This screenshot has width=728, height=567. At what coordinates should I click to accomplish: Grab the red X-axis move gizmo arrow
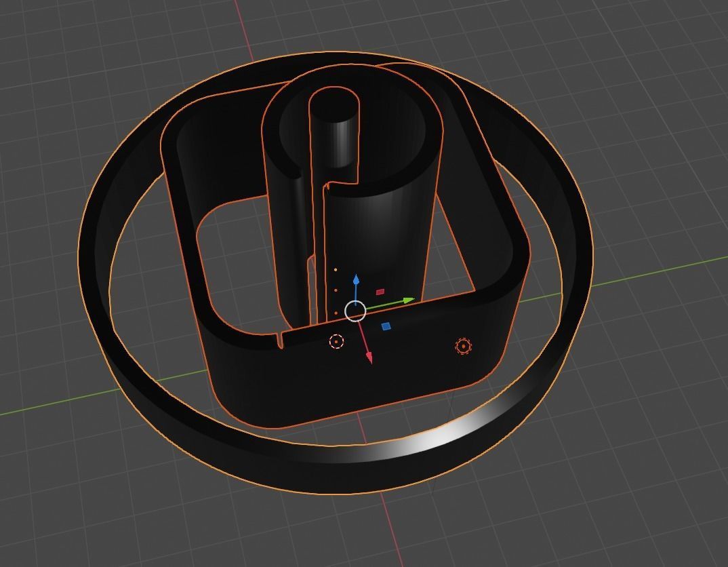(x=369, y=357)
